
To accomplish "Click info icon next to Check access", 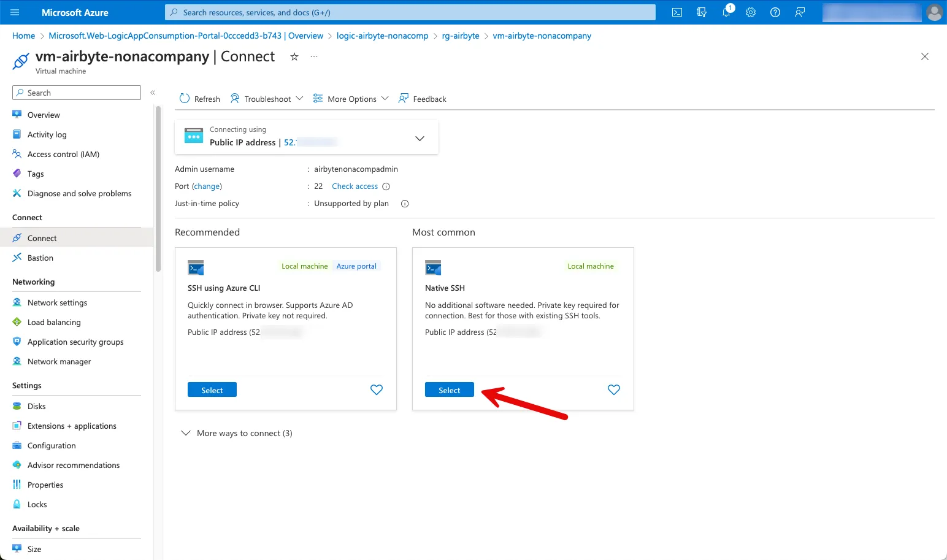I will (x=386, y=186).
